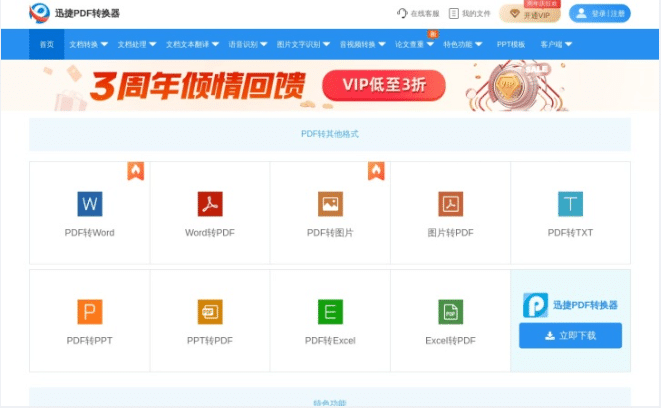Click the 迅捷PDF转换器 text in download card
This screenshot has width=661, height=408.
[585, 305]
